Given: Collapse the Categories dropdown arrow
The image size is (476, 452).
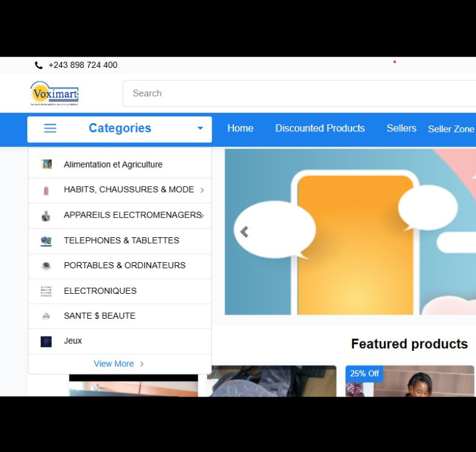Looking at the screenshot, I should [x=200, y=128].
